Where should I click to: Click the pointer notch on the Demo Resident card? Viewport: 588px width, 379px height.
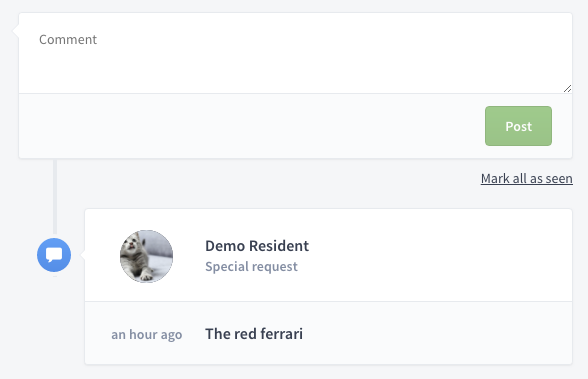(x=82, y=255)
